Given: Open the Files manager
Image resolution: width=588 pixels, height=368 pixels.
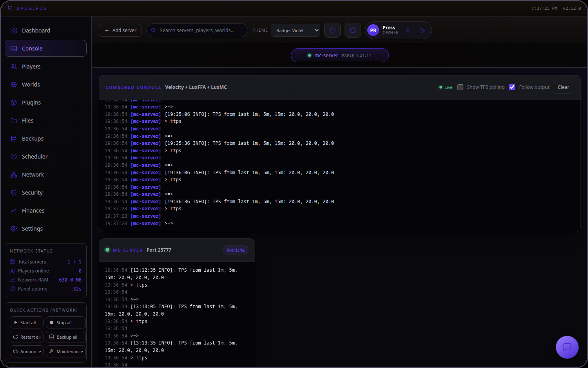Looking at the screenshot, I should click(45, 121).
